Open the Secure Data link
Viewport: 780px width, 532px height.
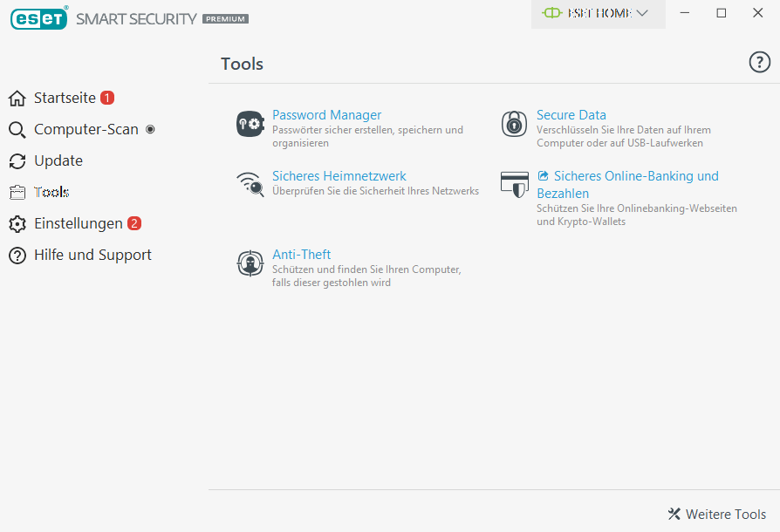click(x=571, y=115)
